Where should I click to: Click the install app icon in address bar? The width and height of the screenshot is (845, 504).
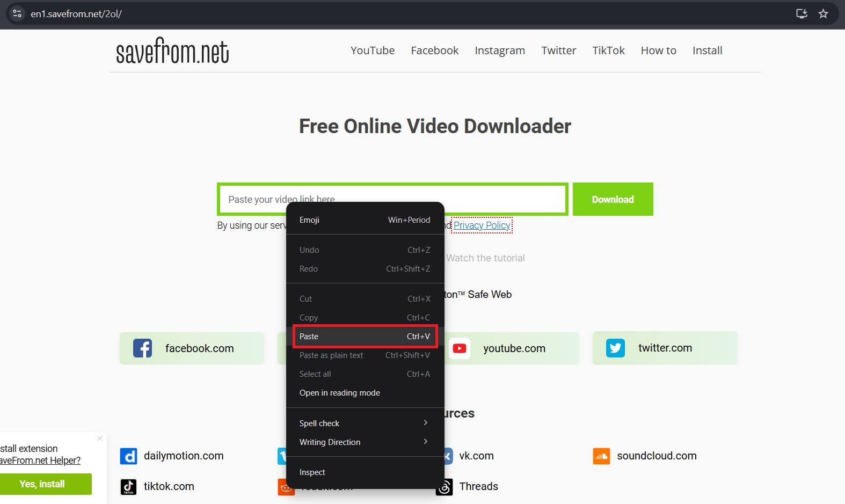pyautogui.click(x=802, y=13)
